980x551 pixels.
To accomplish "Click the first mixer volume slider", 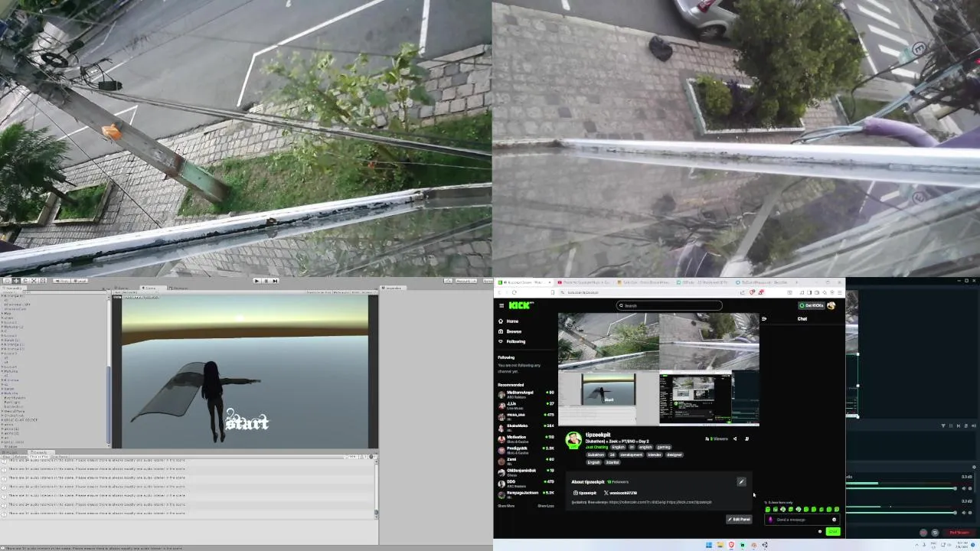I will click(901, 488).
